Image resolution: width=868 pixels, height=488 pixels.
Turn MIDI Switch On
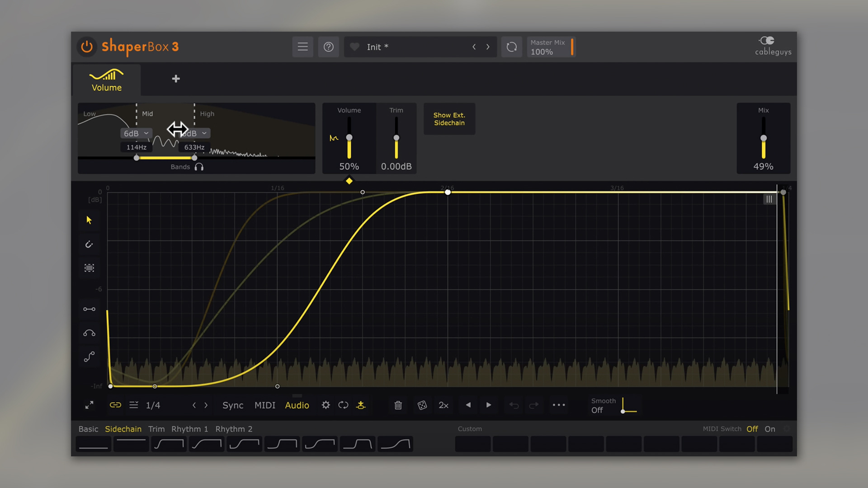tap(769, 429)
